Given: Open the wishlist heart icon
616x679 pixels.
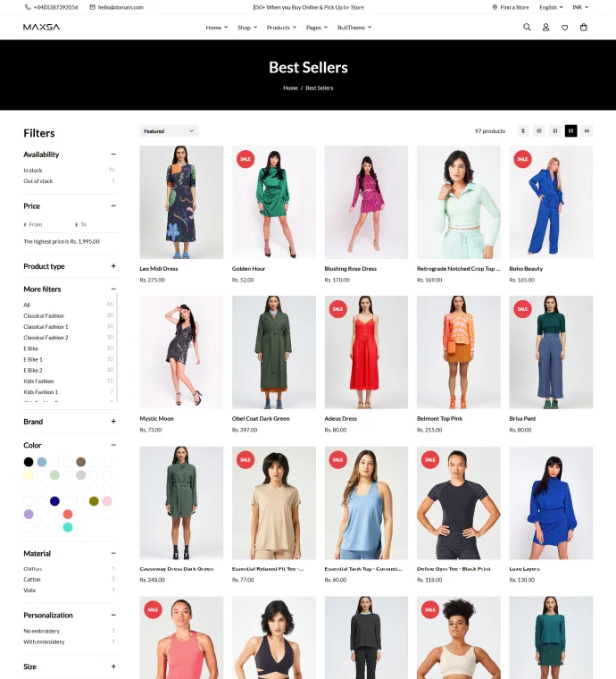Looking at the screenshot, I should (564, 28).
